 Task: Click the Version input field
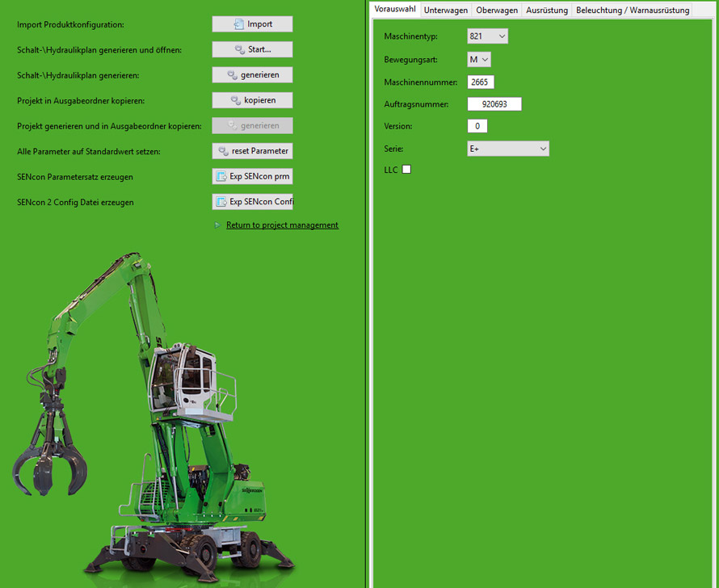(x=477, y=127)
